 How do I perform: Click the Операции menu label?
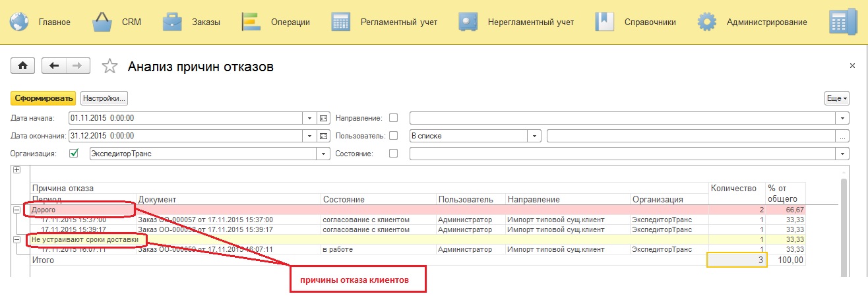click(x=290, y=22)
